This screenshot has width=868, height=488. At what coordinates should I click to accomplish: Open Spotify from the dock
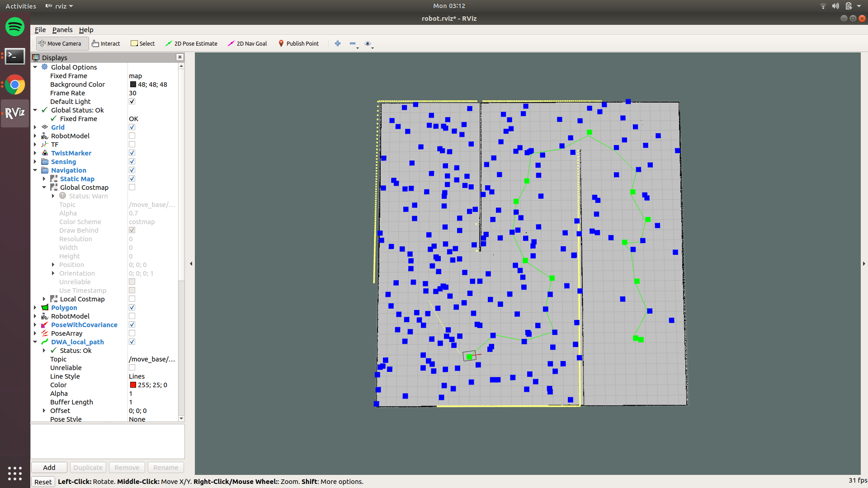point(15,27)
